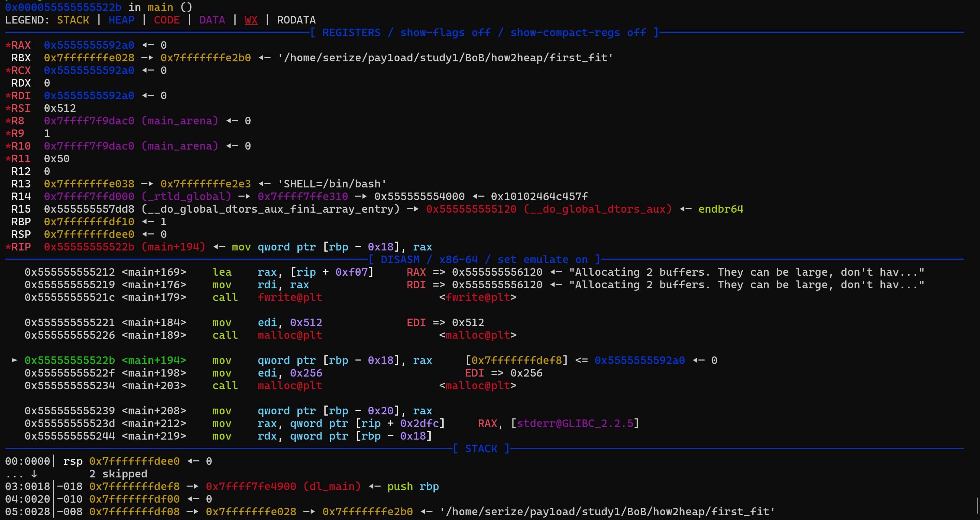Click the down arrow in the skipped stack row
Viewport: 980px width, 520px height.
(x=34, y=474)
